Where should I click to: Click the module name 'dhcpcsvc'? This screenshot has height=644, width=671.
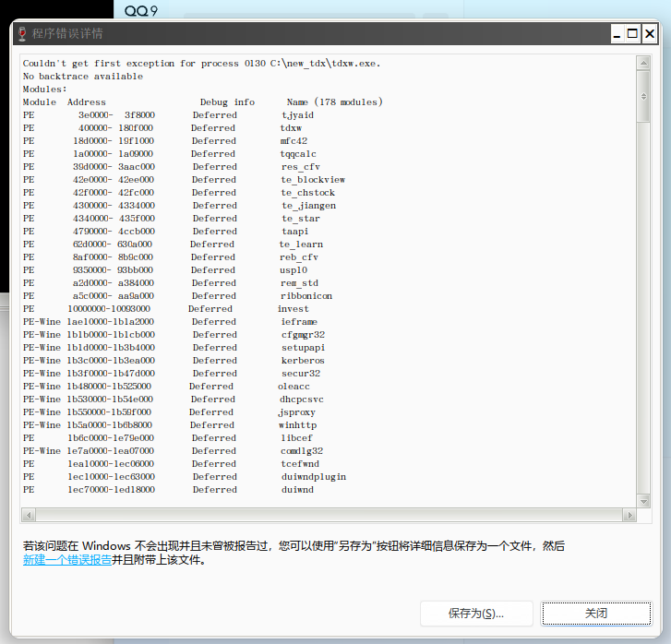click(x=302, y=400)
